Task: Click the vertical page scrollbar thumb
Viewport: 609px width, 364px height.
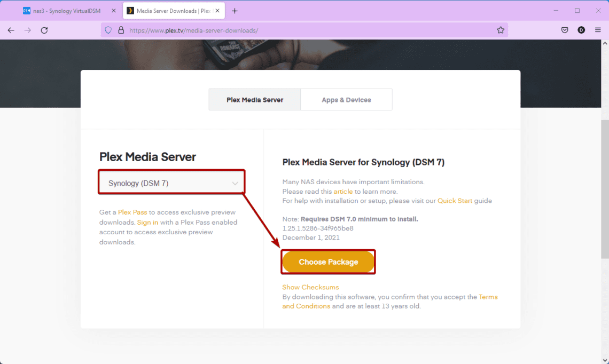Action: point(605,189)
